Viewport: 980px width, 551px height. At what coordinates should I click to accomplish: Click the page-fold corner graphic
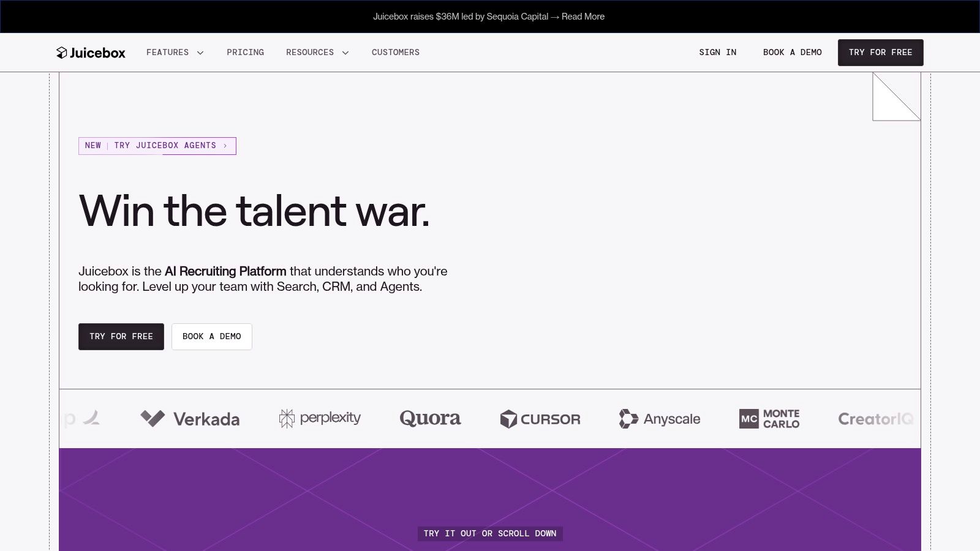point(895,97)
